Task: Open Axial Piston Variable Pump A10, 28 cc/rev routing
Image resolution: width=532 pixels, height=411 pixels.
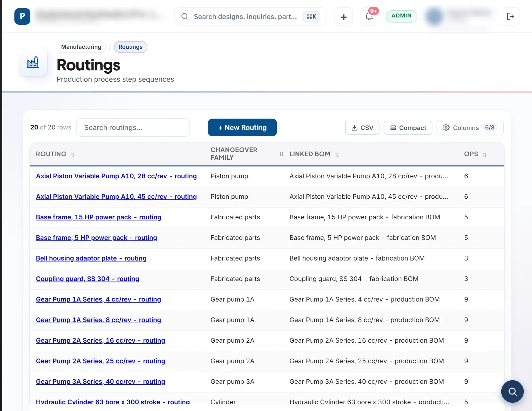Action: pos(116,176)
